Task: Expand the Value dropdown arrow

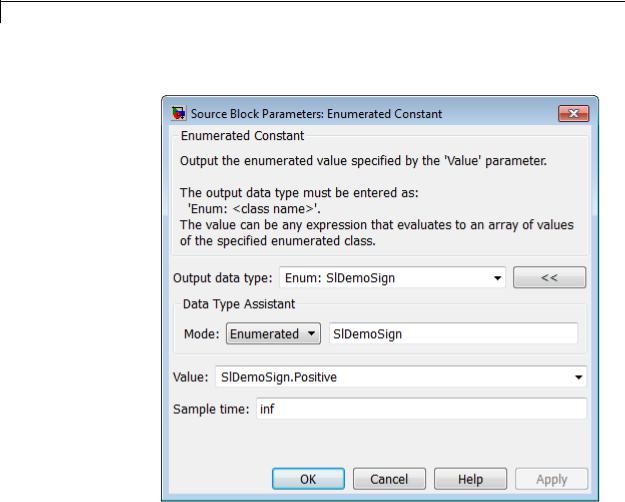Action: click(578, 377)
